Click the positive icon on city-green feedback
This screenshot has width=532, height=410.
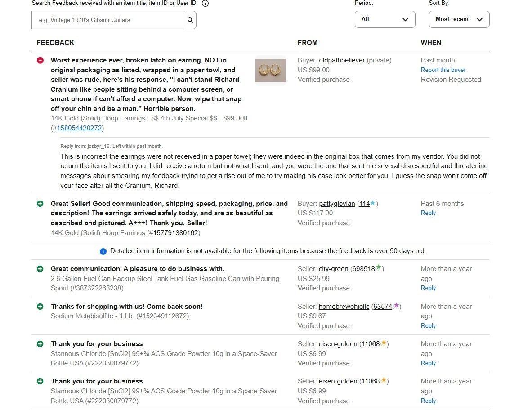point(40,269)
